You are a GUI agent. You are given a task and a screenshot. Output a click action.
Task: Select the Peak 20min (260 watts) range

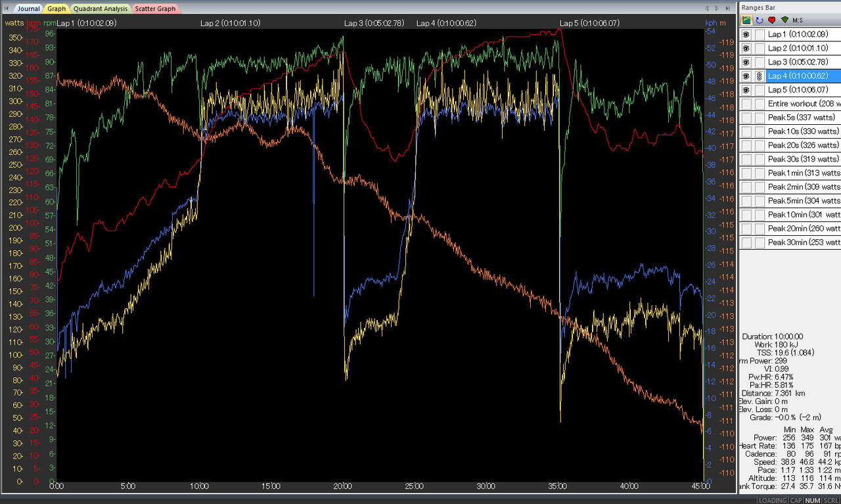[x=803, y=228]
